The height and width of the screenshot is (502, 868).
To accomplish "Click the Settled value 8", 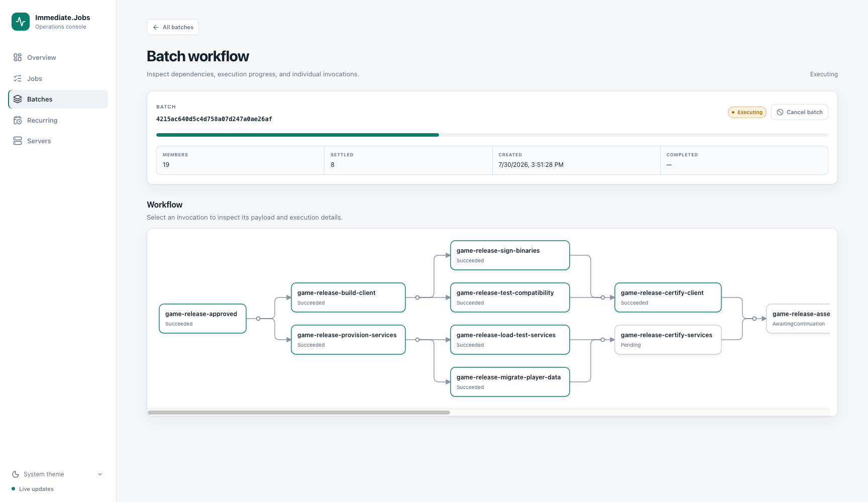I will pos(333,165).
